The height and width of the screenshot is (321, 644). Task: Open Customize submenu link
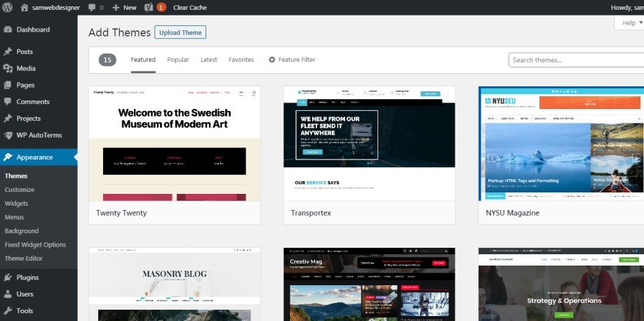click(20, 190)
